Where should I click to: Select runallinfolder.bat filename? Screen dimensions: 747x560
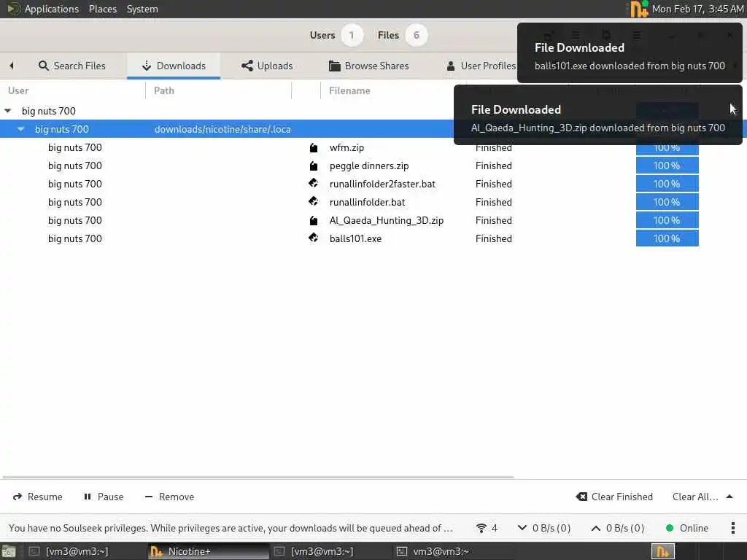(368, 202)
